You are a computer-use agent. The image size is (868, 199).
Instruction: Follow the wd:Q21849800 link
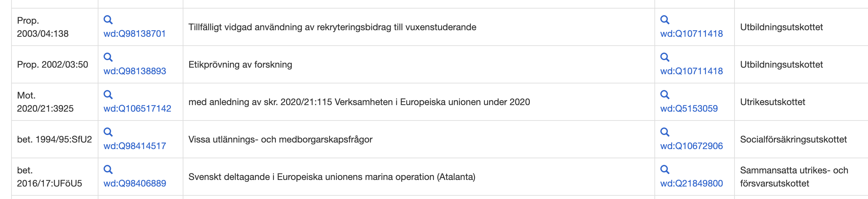(x=691, y=184)
